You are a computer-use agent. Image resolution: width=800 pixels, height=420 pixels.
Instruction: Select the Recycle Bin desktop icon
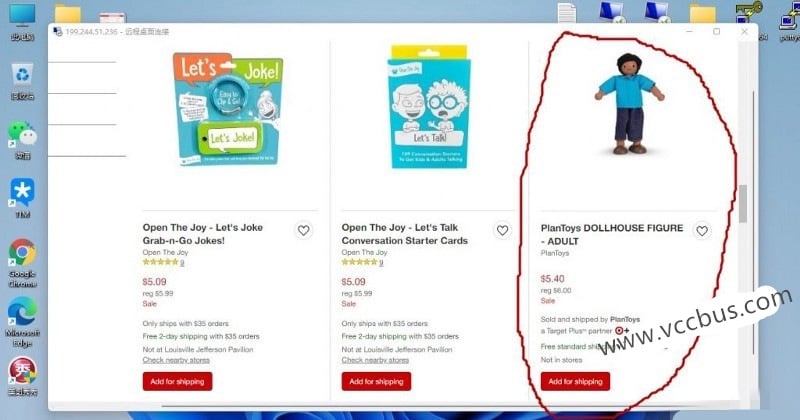click(22, 82)
